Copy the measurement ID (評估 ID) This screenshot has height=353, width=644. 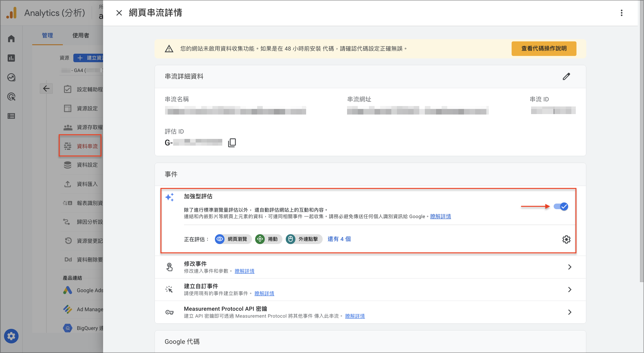[x=232, y=142]
